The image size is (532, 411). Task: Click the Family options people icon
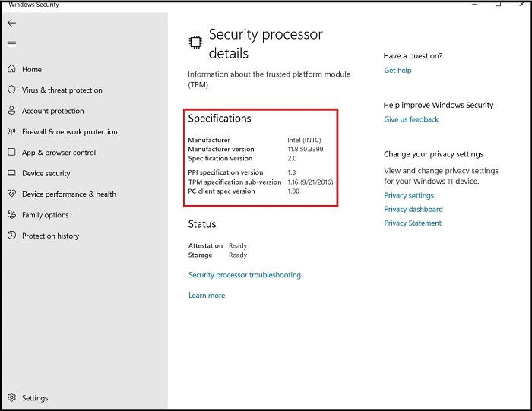click(x=11, y=214)
